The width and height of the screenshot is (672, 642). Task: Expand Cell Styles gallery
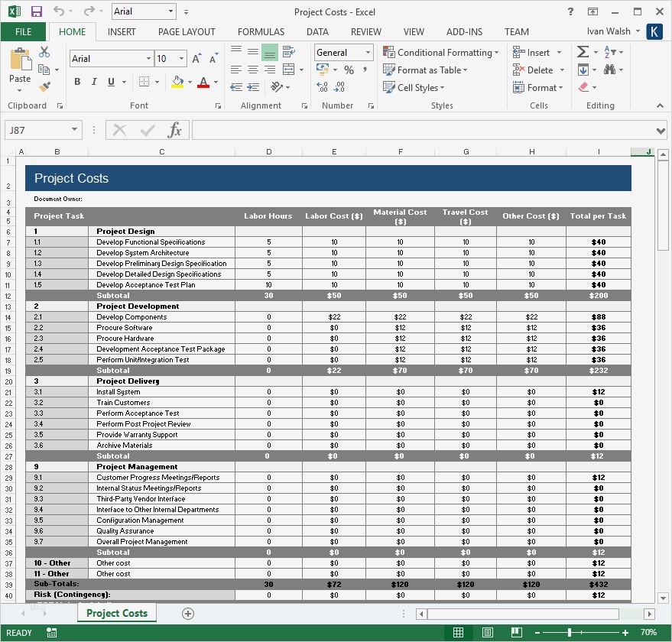pos(414,87)
